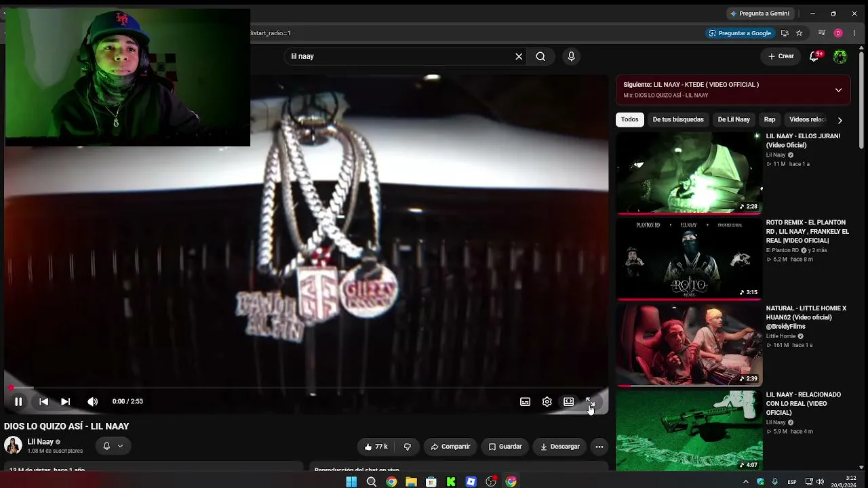This screenshot has height=488, width=868.
Task: Open OBS Studio from taskbar
Action: click(491, 482)
